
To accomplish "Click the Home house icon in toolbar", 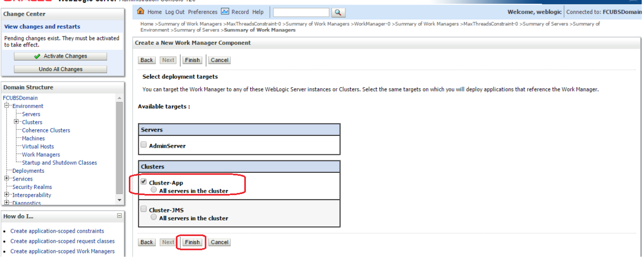I will click(x=141, y=12).
